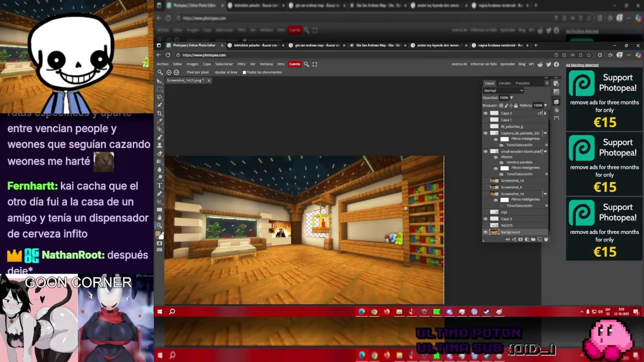Image resolution: width=644 pixels, height=362 pixels.
Task: Select the Lasso tool
Action: (x=160, y=97)
